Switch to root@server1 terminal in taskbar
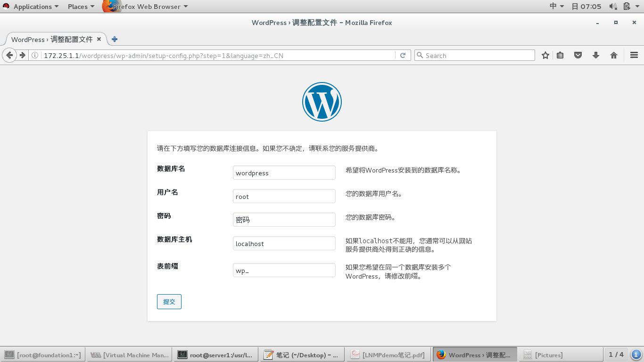This screenshot has width=644, height=362. point(216,355)
